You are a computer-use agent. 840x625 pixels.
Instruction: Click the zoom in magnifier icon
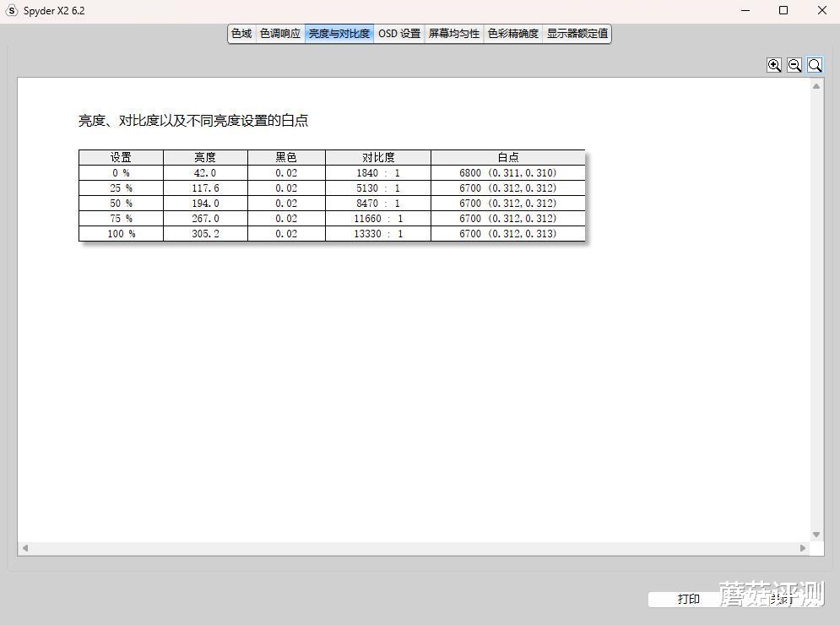[774, 65]
